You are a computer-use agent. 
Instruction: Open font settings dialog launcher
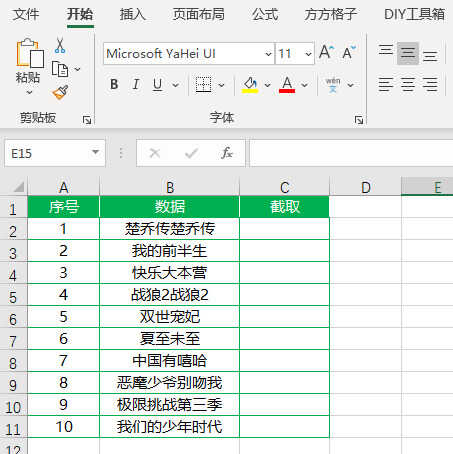click(359, 120)
